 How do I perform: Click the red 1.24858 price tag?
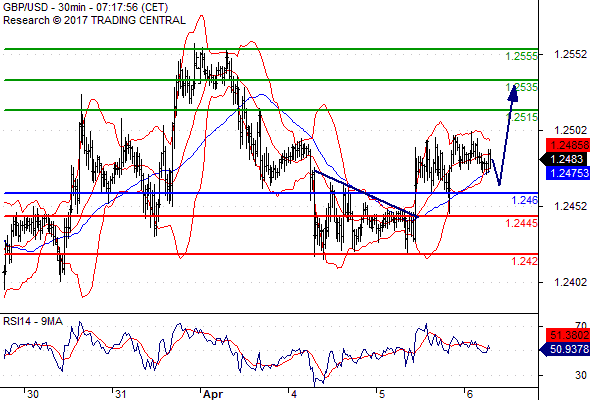pyautogui.click(x=568, y=145)
